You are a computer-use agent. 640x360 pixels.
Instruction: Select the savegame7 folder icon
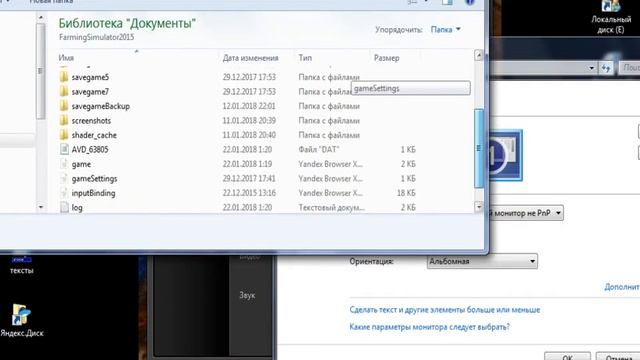64,91
